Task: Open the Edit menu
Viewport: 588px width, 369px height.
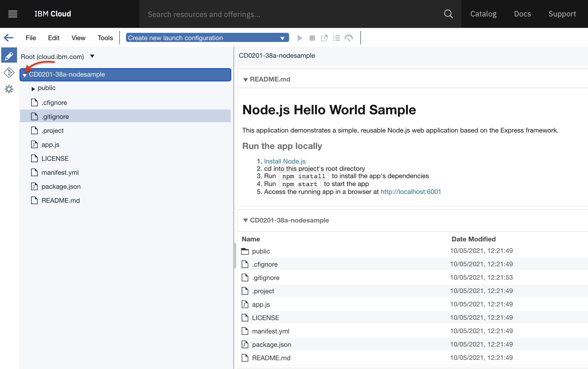Action: point(54,38)
